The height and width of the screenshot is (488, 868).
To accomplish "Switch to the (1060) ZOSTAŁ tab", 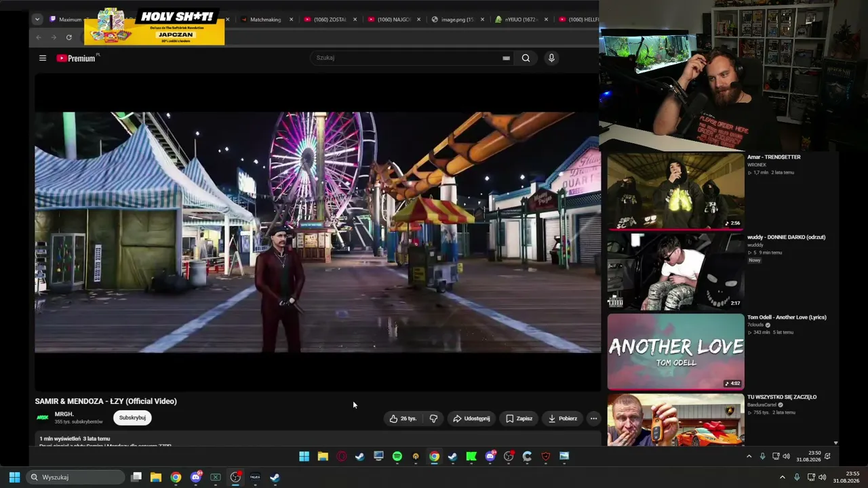I will 330,20.
